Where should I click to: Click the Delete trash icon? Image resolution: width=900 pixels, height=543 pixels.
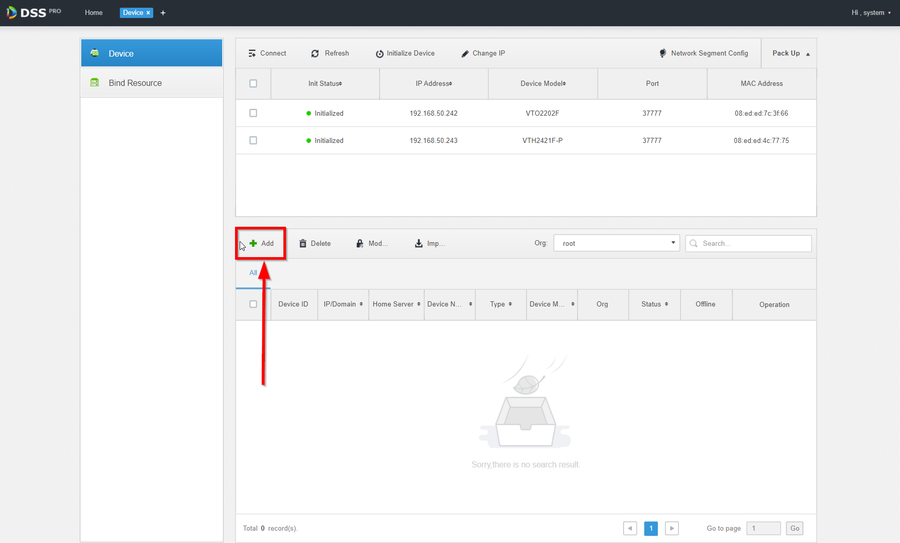pyautogui.click(x=302, y=243)
